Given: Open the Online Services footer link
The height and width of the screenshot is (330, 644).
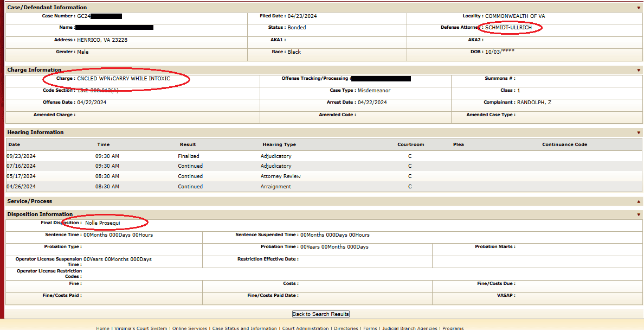Looking at the screenshot, I should coord(190,328).
